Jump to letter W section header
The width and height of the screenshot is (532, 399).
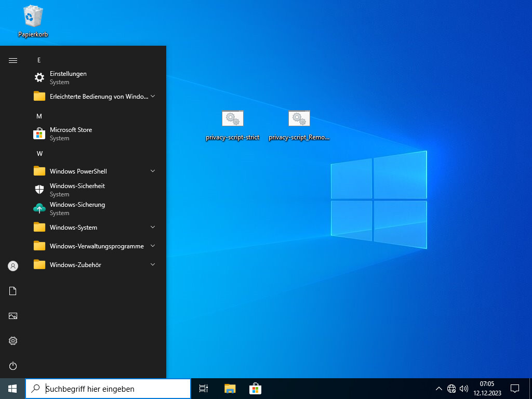(39, 154)
